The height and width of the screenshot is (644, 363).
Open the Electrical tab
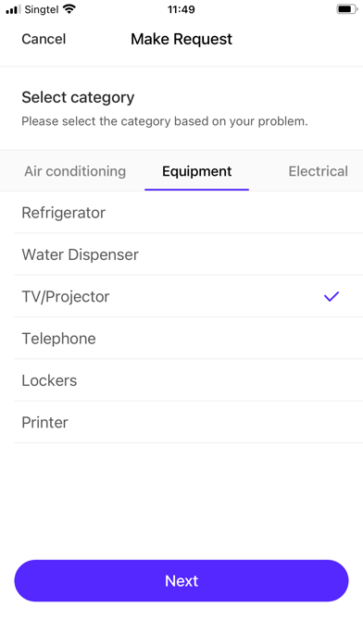click(x=319, y=171)
